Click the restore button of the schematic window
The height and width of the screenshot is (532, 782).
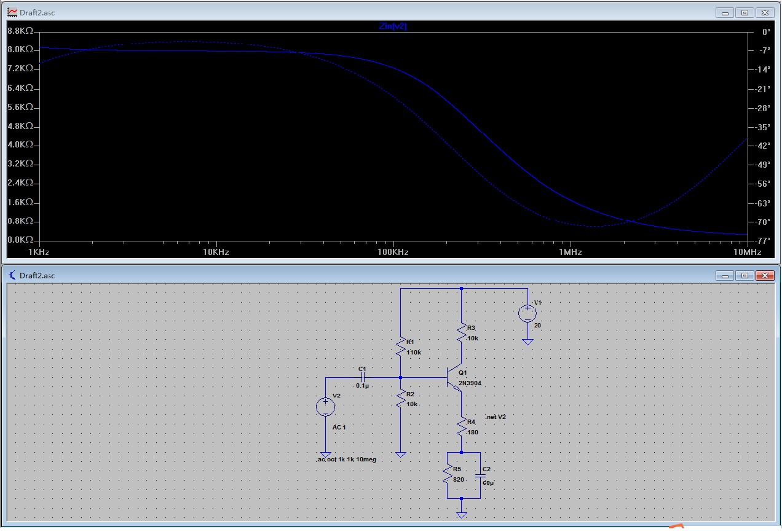744,276
